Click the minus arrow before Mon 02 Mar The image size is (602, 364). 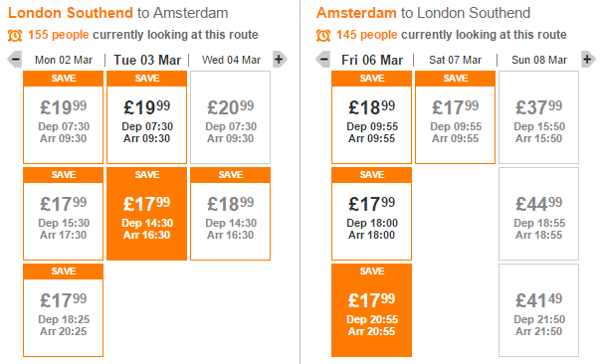tap(15, 60)
